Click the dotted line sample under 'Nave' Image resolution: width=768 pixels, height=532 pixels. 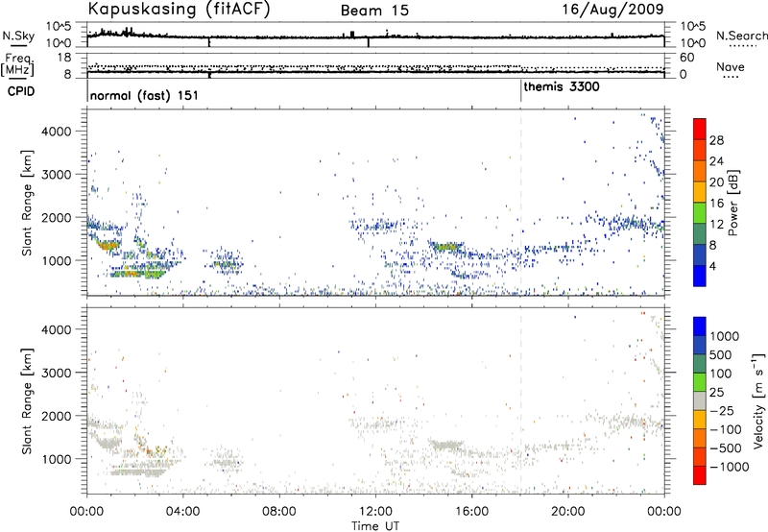731,78
